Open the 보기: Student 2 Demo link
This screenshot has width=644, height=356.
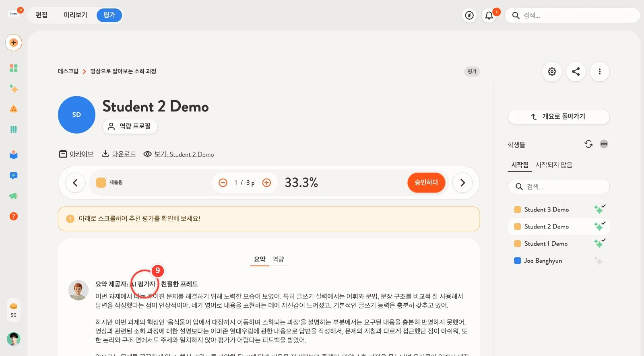[179, 154]
